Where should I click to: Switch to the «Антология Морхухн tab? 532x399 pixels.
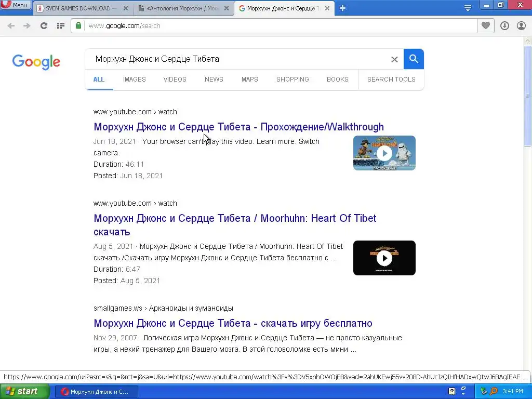(x=183, y=8)
